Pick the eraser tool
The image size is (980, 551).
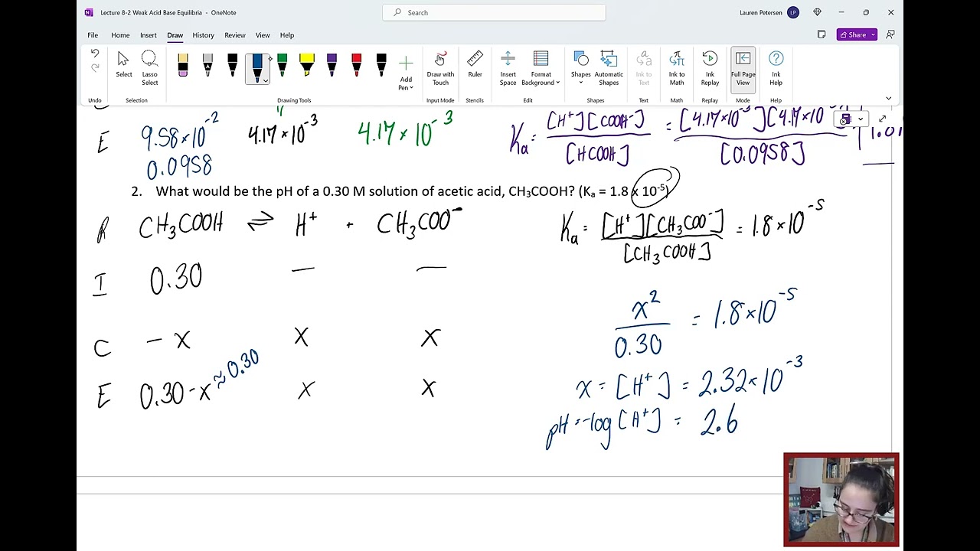(x=183, y=65)
